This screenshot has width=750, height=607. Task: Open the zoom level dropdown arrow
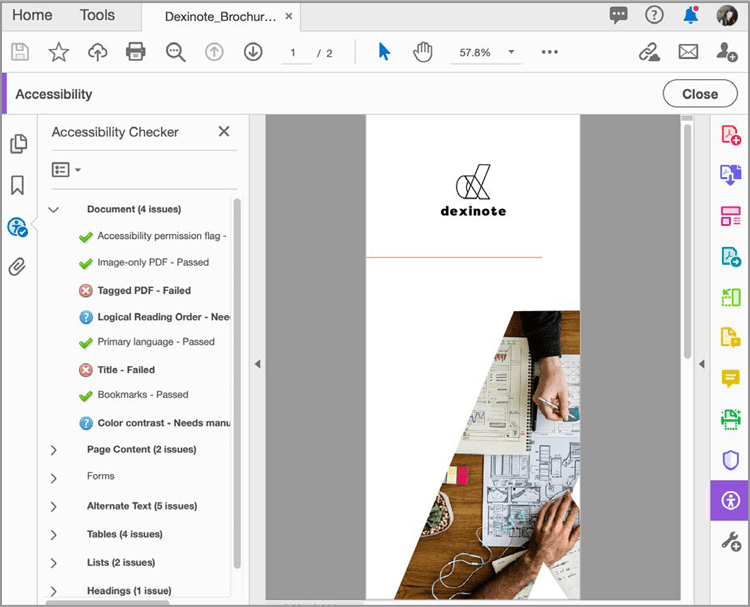[x=511, y=52]
